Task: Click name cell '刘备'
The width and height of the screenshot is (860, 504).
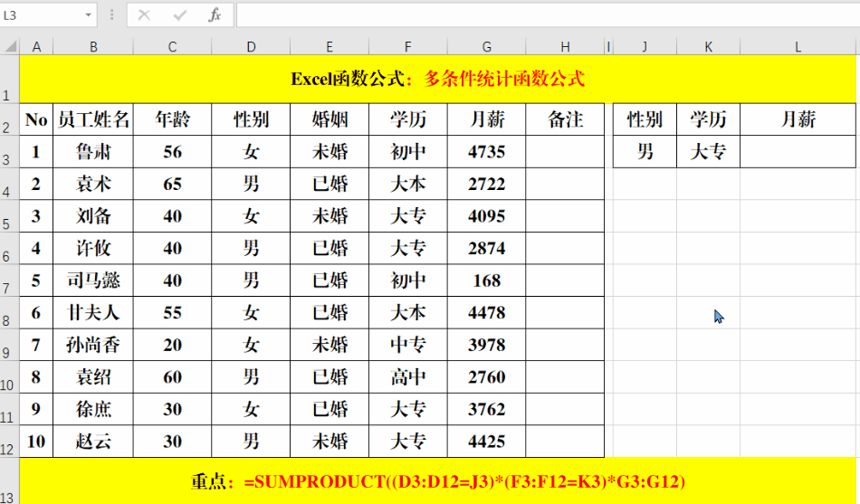Action: 93,216
